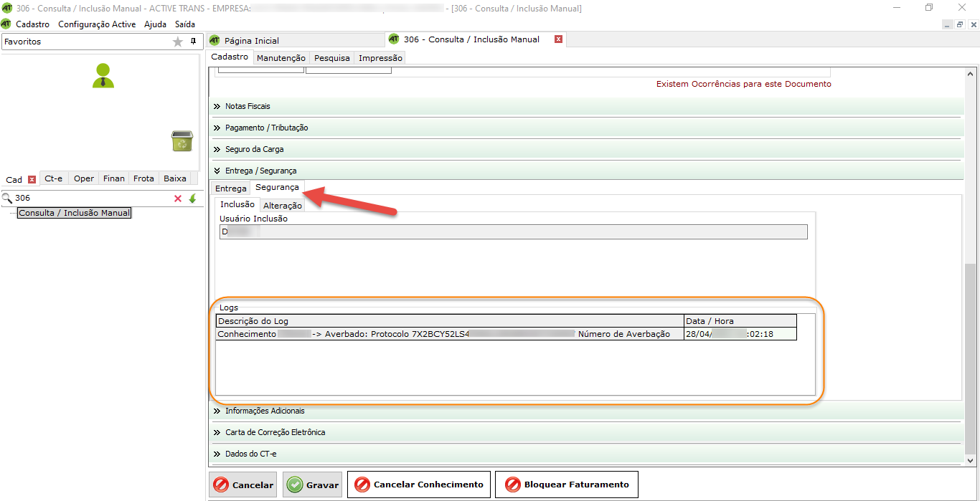Select the Alteração sub-tab
980x501 pixels.
point(283,206)
